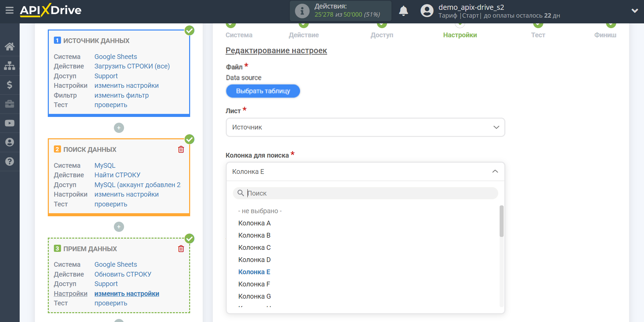644x322 pixels.
Task: Click изменить настройки in source block
Action: [x=126, y=85]
